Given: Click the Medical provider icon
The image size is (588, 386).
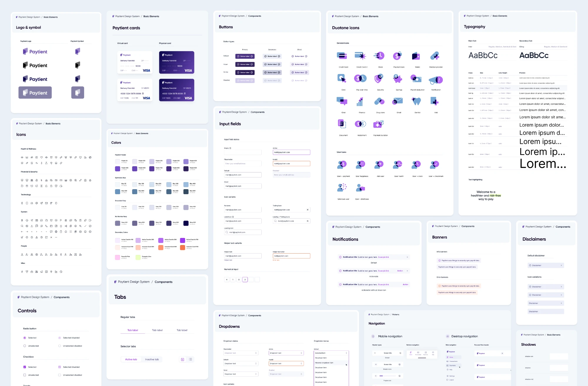Looking at the screenshot, I should click(435, 56).
